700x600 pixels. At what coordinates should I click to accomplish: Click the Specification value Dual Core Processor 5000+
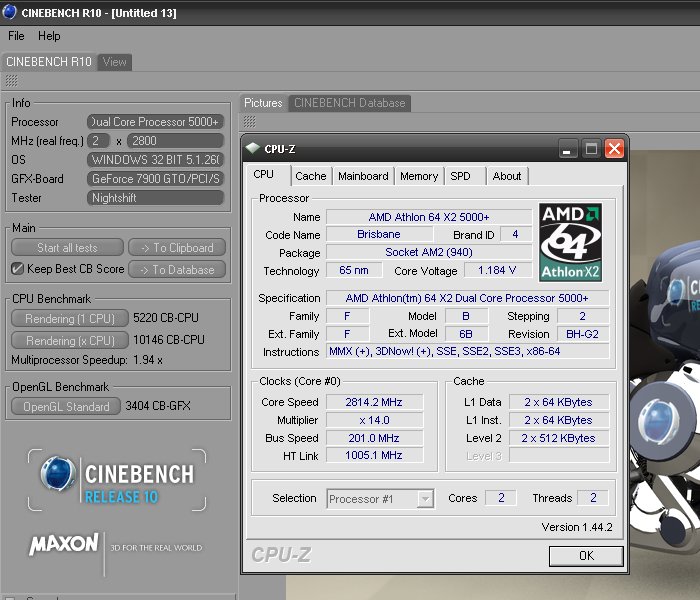[467, 298]
